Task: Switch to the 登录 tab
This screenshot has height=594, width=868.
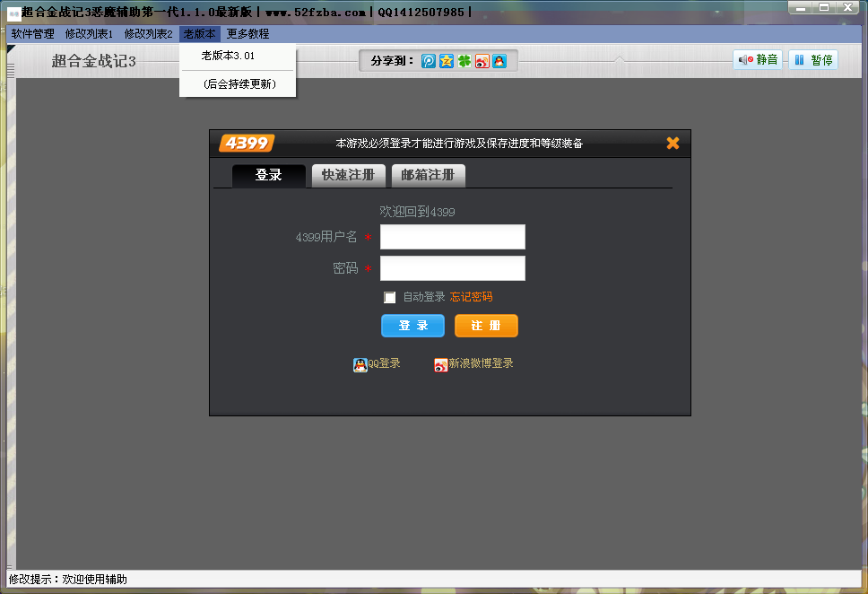Action: [x=268, y=176]
